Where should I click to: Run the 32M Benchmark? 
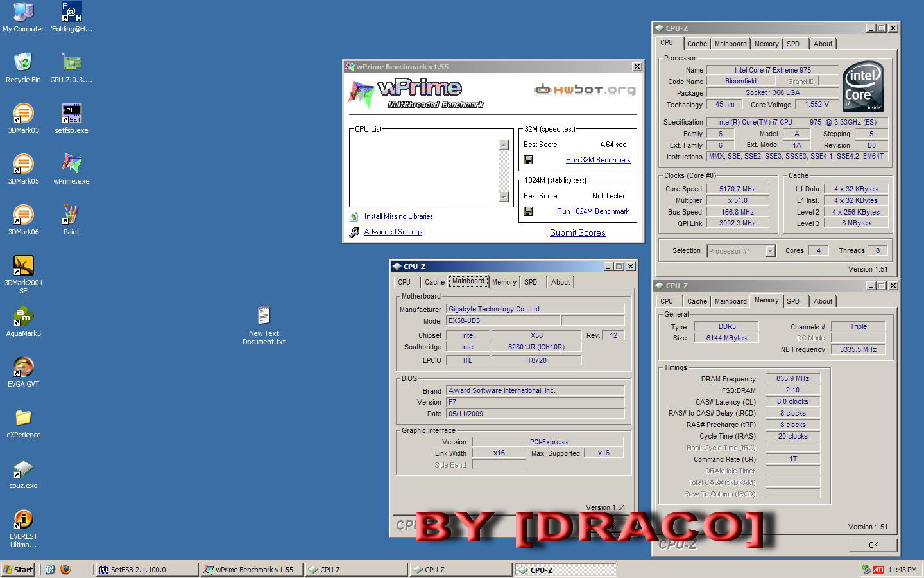tap(598, 160)
